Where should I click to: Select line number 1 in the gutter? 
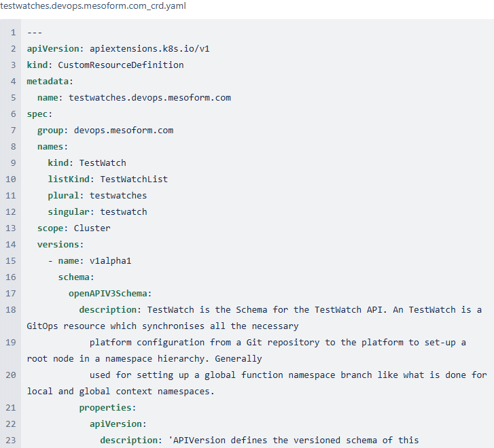pos(13,33)
